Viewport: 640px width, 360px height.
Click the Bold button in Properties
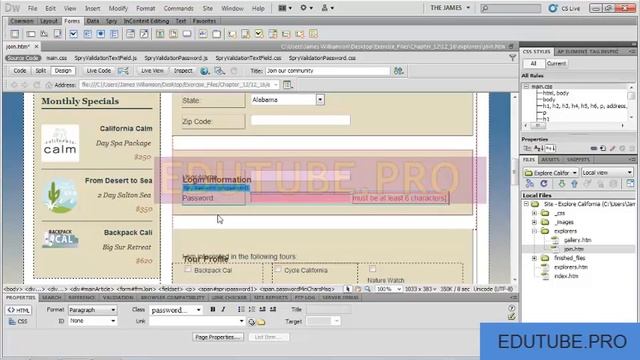(x=213, y=309)
